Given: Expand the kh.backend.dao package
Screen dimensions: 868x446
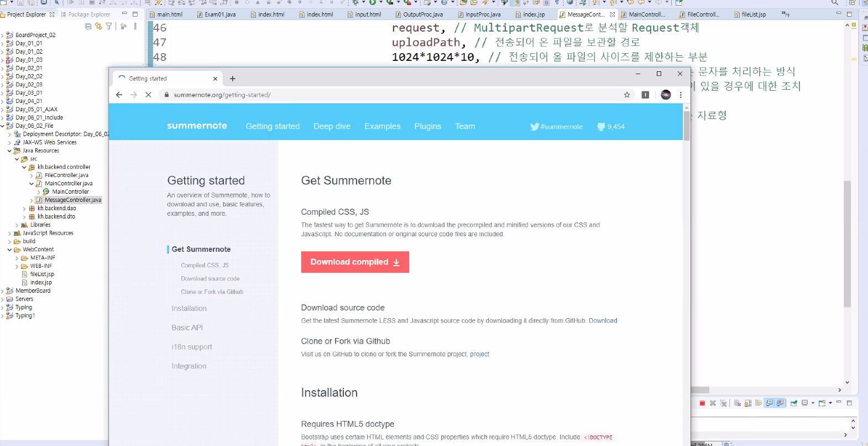Looking at the screenshot, I should coord(24,209).
